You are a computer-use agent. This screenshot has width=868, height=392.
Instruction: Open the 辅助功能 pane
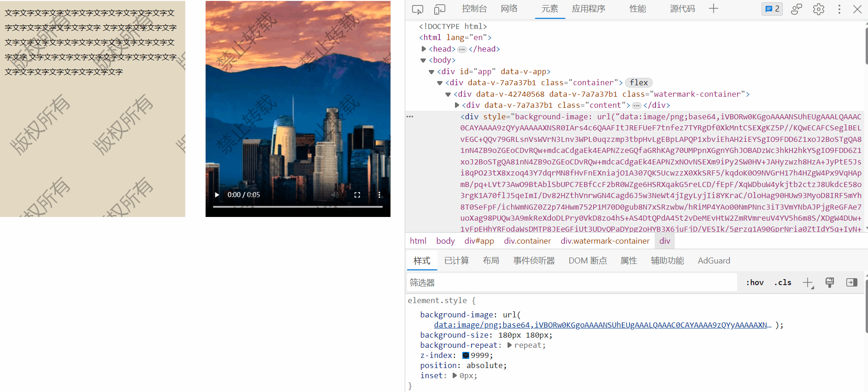667,261
